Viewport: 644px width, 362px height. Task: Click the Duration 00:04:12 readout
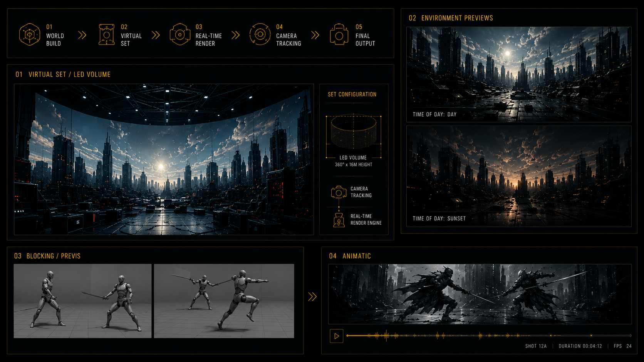(x=580, y=346)
